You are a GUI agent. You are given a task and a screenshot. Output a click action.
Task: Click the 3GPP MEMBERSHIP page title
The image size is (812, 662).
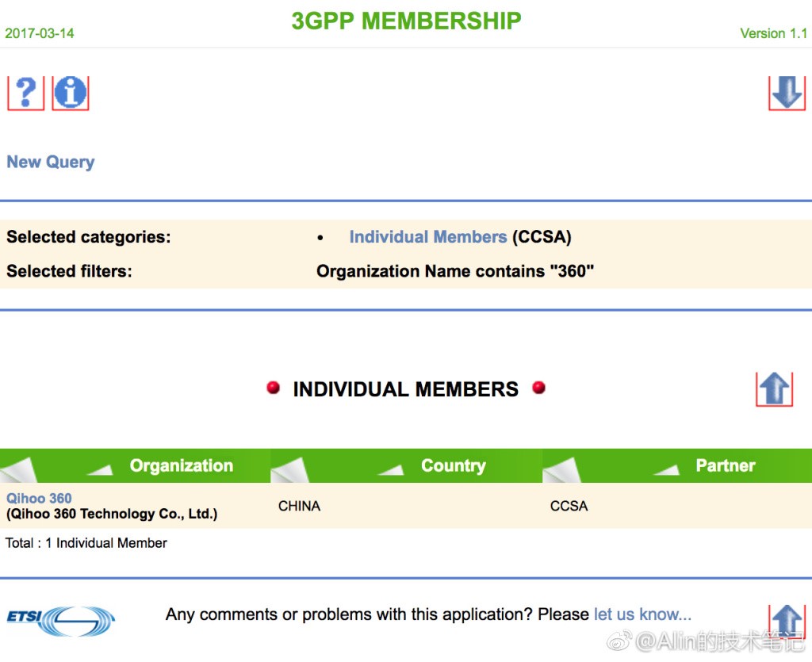pos(406,21)
